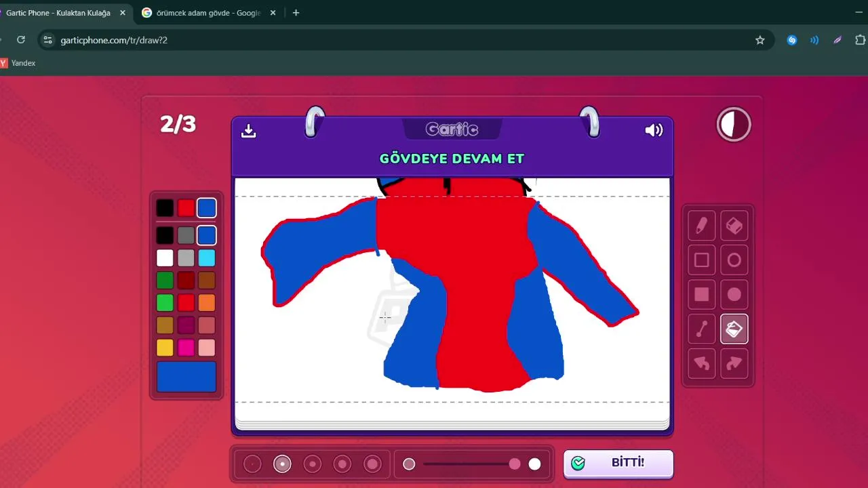Choose black from the recent colors row
868x488 pixels.
(165, 208)
